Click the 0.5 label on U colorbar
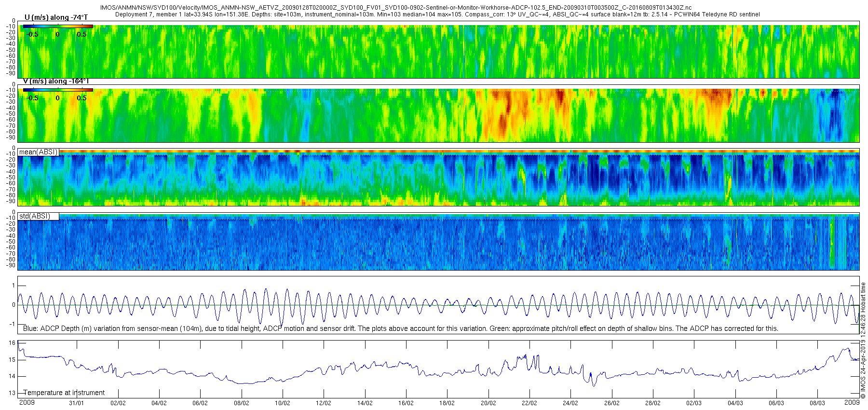The width and height of the screenshot is (868, 410). pos(81,34)
